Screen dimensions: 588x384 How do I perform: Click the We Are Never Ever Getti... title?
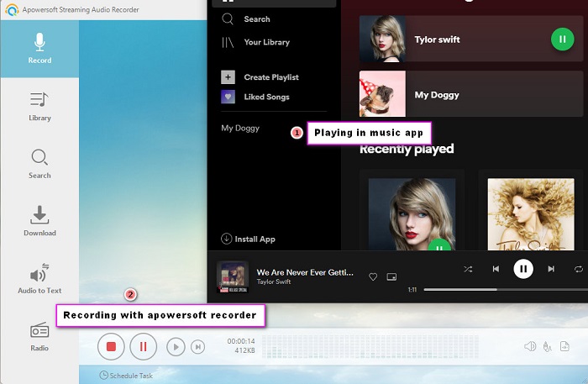[305, 272]
